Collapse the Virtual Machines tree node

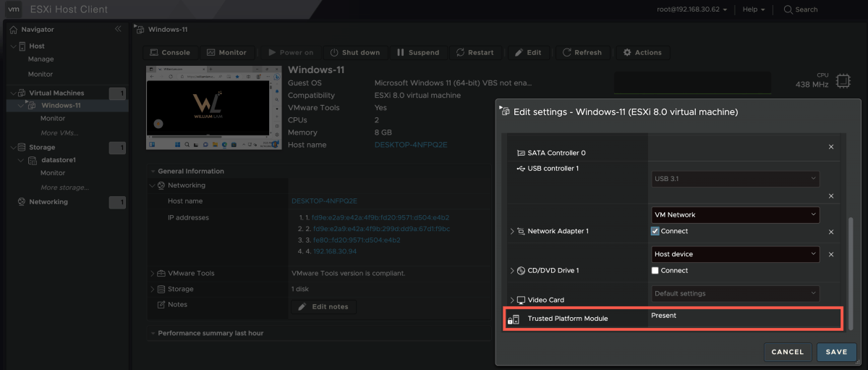click(13, 93)
